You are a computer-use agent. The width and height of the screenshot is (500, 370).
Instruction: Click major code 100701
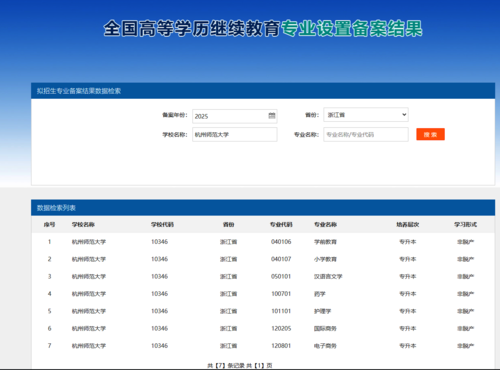[x=281, y=294]
